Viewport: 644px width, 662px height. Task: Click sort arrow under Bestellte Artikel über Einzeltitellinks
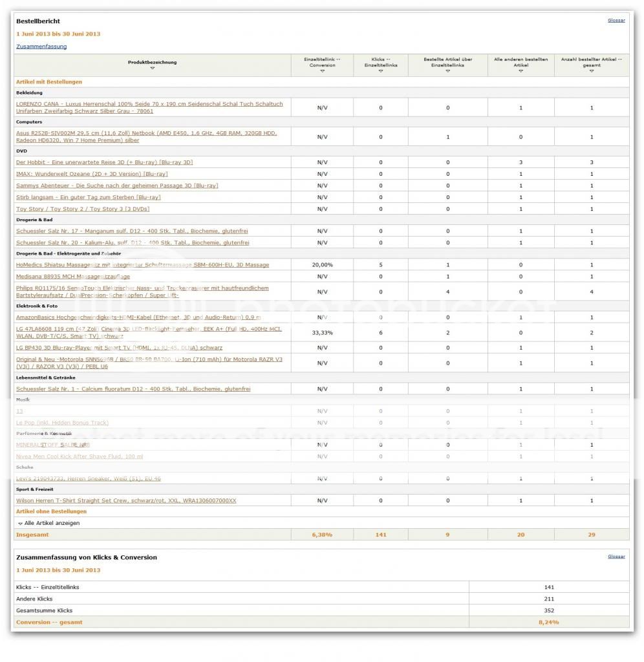pos(447,71)
